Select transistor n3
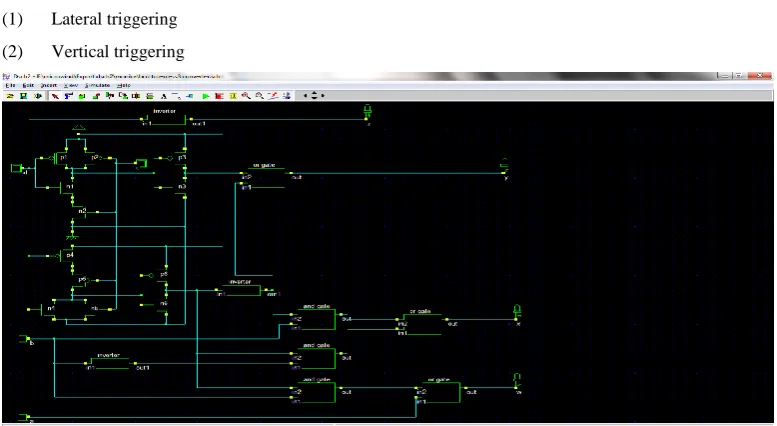The height and width of the screenshot is (426, 777). 177,187
